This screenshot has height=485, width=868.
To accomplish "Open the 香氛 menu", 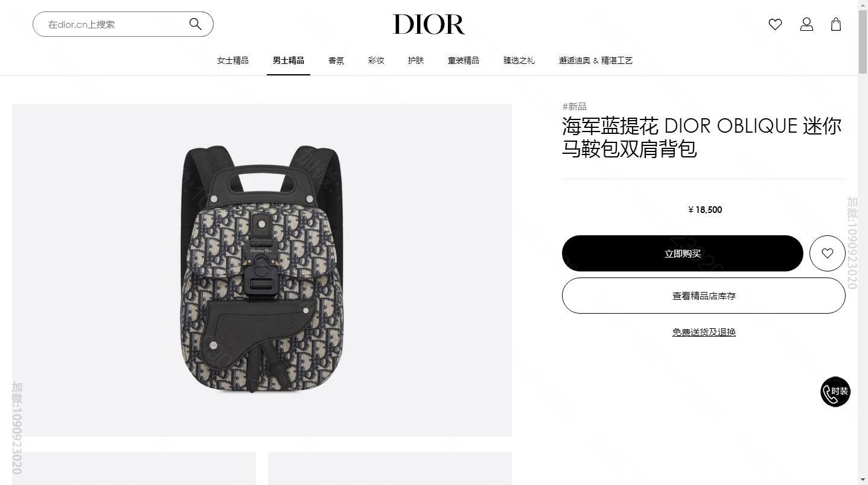I will pos(336,60).
